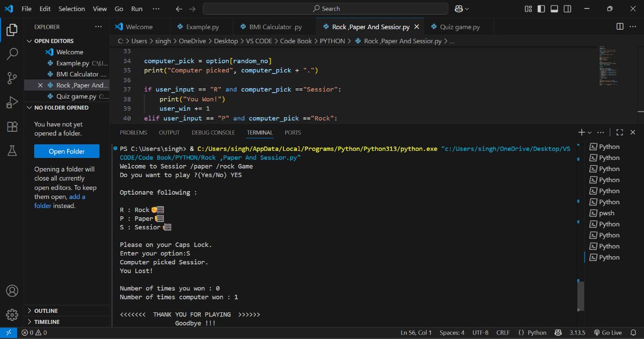The width and height of the screenshot is (644, 339).
Task: Show more menu bar items ellipsis
Action: tap(156, 9)
